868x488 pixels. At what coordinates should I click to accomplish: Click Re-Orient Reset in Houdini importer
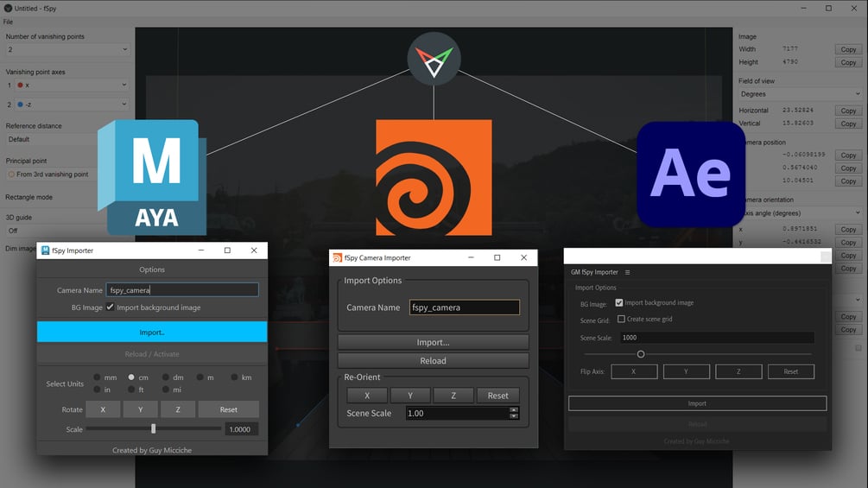click(x=497, y=396)
